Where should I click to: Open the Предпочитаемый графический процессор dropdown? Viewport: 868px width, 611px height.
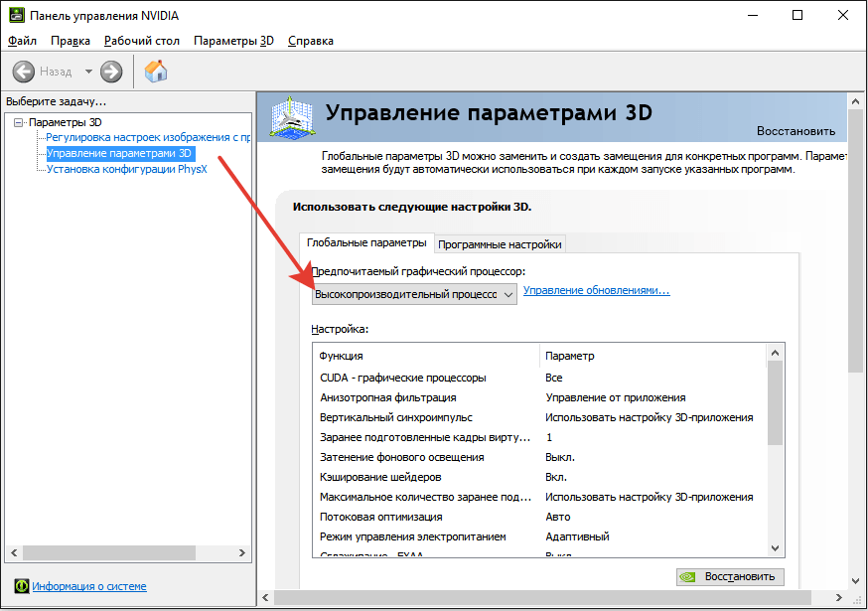point(414,294)
